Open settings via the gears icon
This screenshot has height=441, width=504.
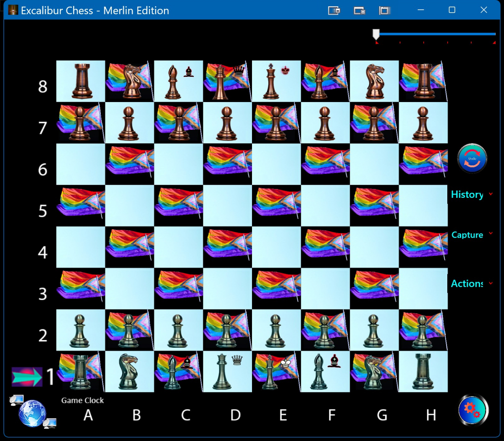click(x=473, y=410)
